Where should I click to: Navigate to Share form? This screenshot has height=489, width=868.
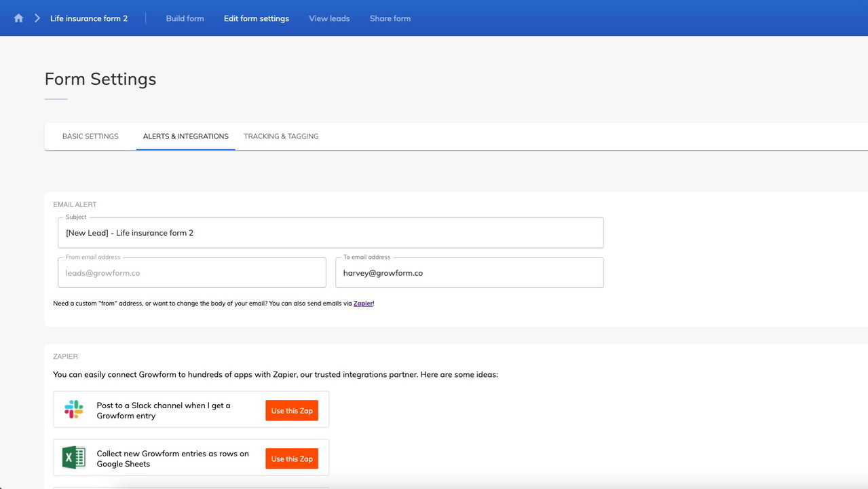pyautogui.click(x=390, y=18)
